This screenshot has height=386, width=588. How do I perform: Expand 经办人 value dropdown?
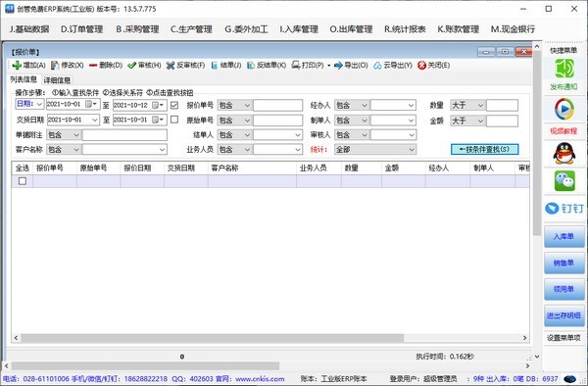click(x=411, y=106)
